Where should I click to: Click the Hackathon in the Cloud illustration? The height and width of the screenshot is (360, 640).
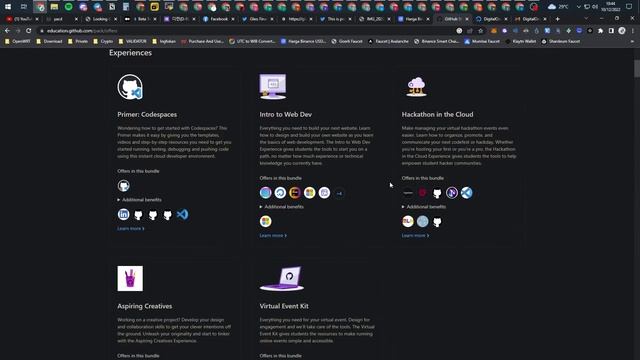416,87
